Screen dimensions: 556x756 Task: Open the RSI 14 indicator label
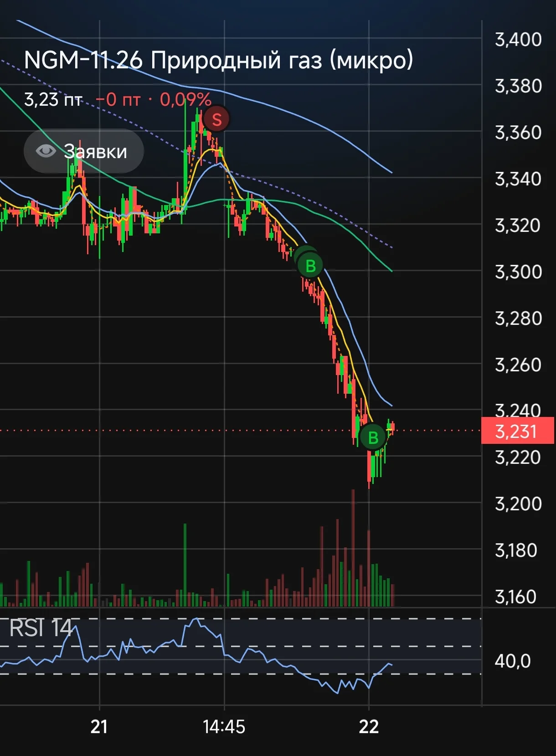point(41,628)
